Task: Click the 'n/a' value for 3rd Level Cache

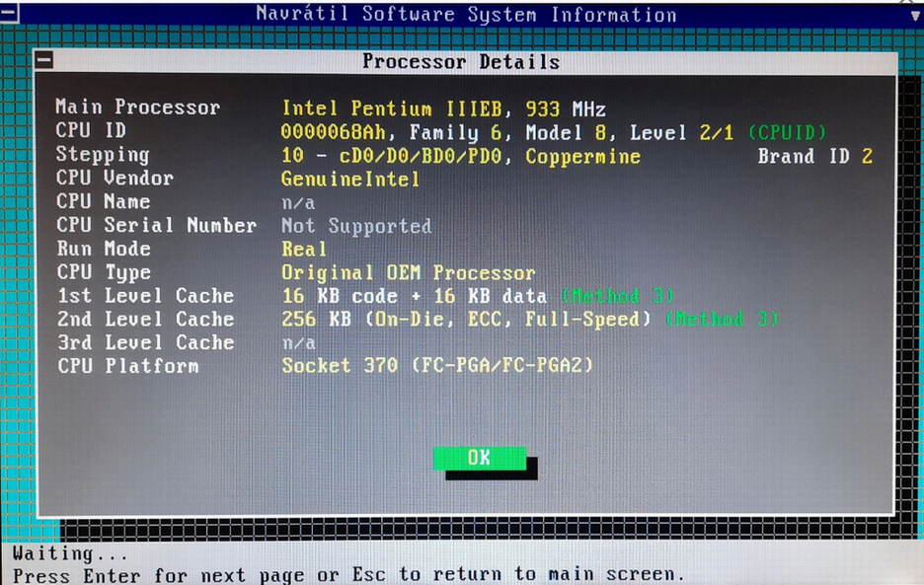Action: (x=299, y=343)
